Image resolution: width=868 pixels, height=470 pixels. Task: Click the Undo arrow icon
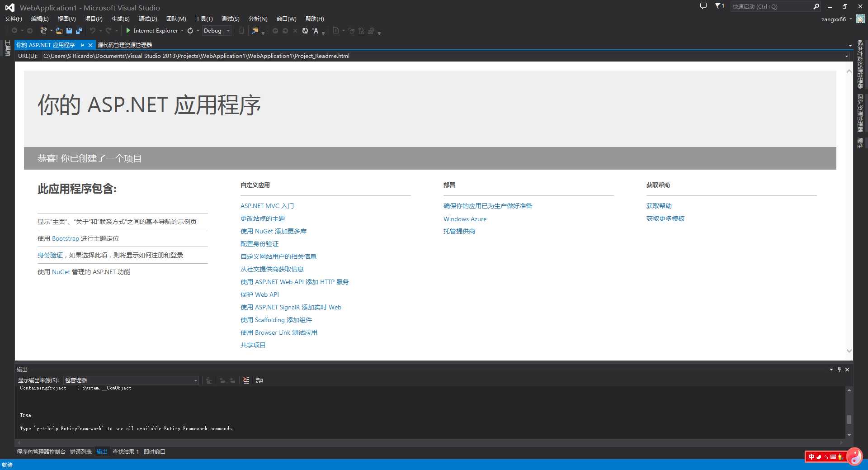click(x=93, y=31)
